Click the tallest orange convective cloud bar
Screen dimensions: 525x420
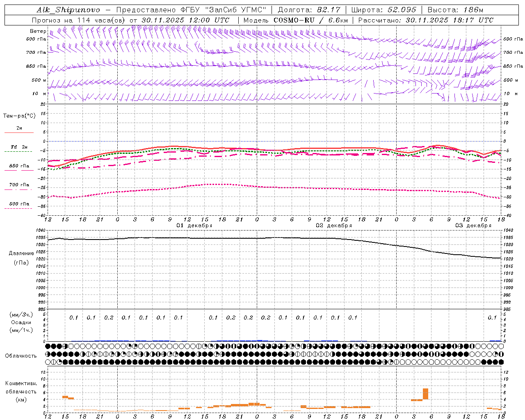425,394
